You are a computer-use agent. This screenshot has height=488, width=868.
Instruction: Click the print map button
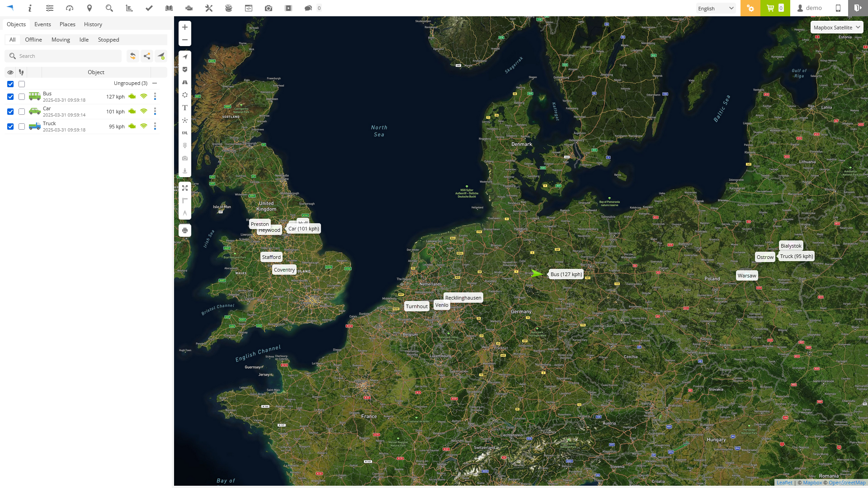185,230
